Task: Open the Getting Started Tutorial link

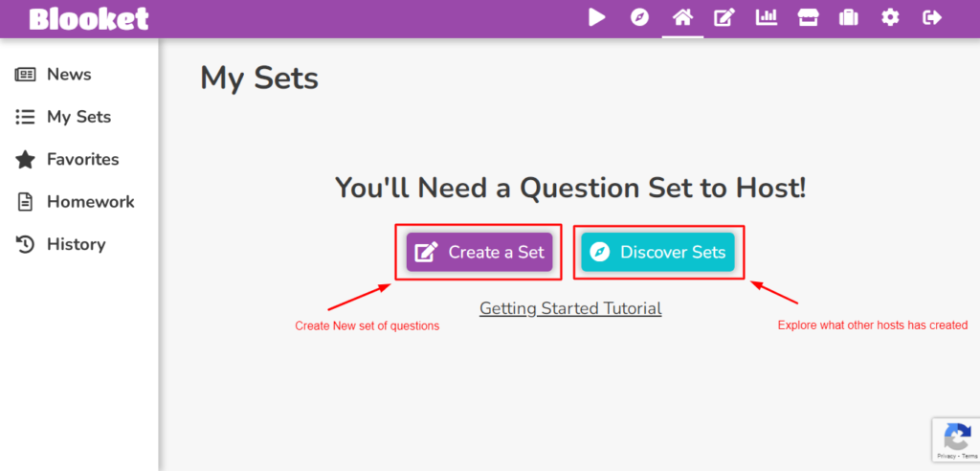Action: point(570,308)
